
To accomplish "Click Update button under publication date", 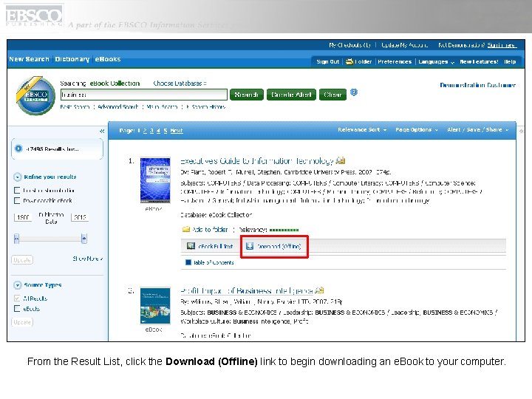I will coord(22,260).
